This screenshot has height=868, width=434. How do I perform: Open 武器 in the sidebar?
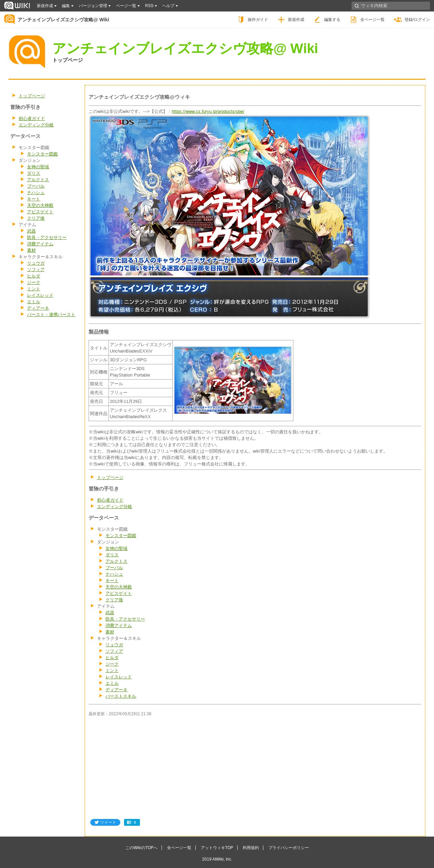point(31,231)
